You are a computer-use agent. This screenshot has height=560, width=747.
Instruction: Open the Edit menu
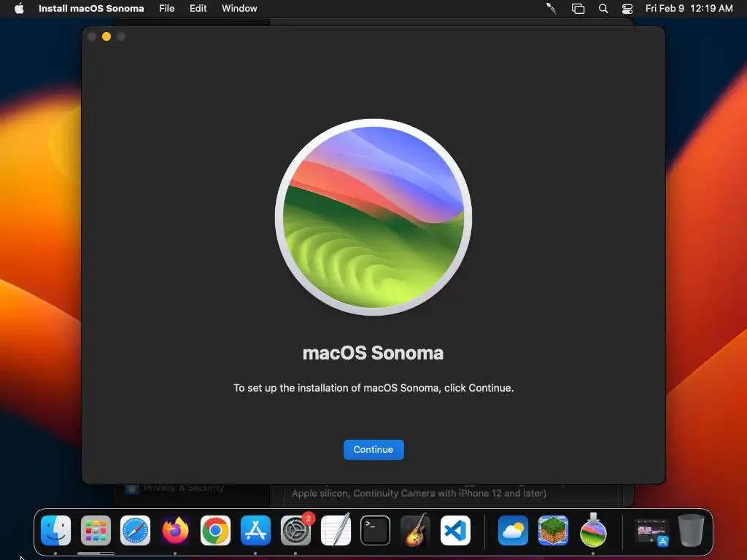[198, 9]
